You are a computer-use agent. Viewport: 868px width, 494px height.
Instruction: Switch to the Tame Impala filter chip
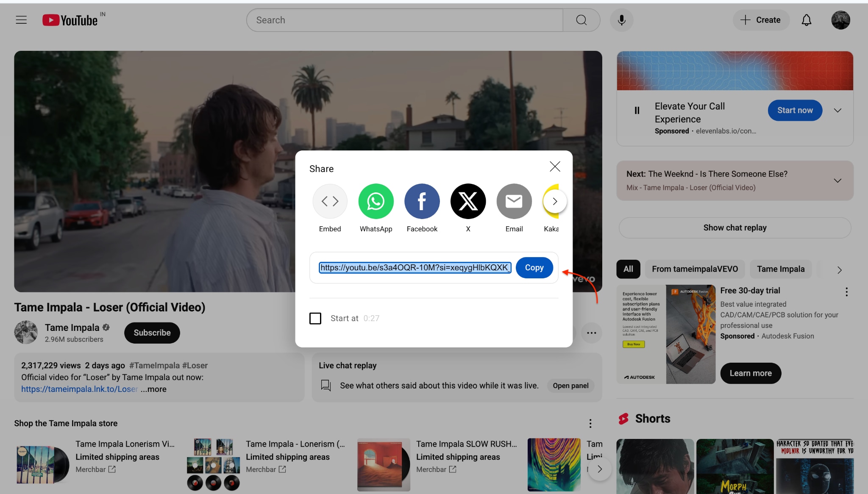[x=780, y=269]
